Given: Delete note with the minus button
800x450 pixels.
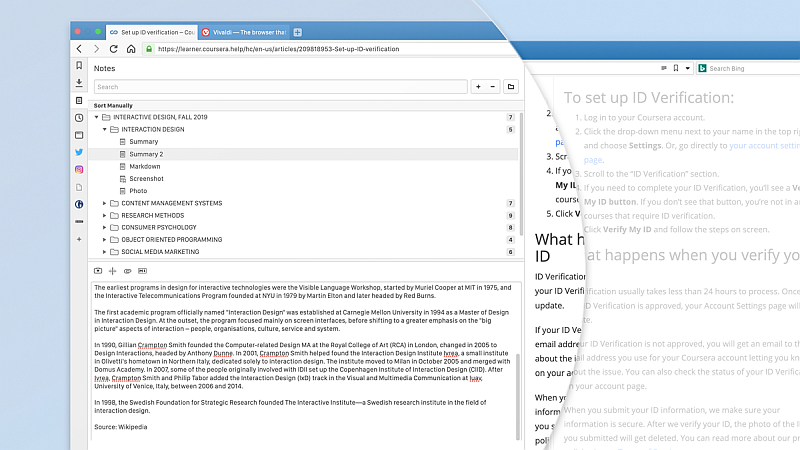Looking at the screenshot, I should (x=493, y=87).
